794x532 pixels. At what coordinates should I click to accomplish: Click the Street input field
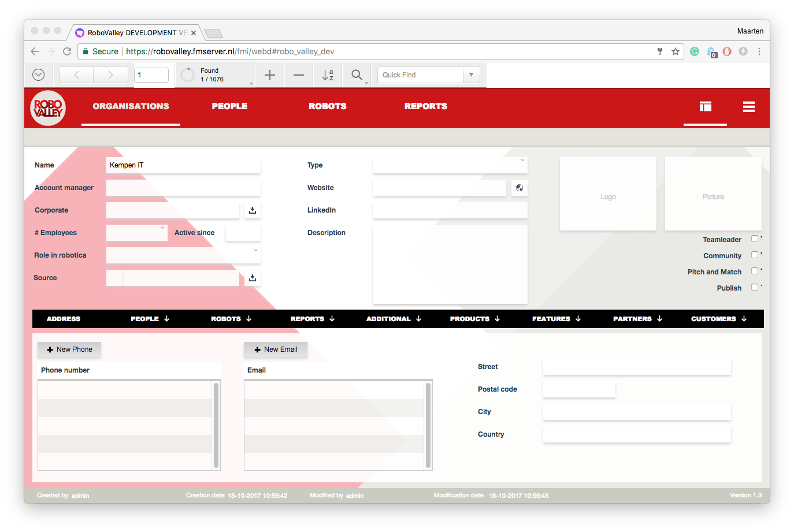(x=637, y=367)
